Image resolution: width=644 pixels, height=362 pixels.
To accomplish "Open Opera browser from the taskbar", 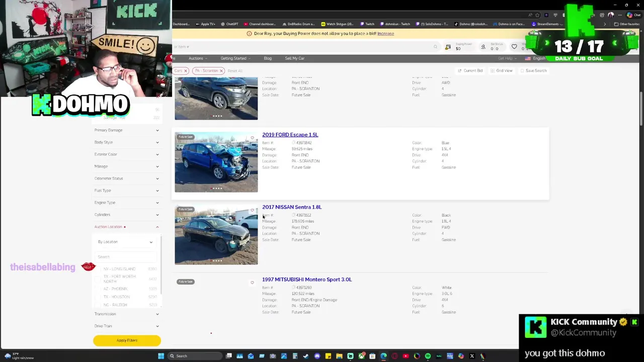I will pyautogui.click(x=394, y=356).
